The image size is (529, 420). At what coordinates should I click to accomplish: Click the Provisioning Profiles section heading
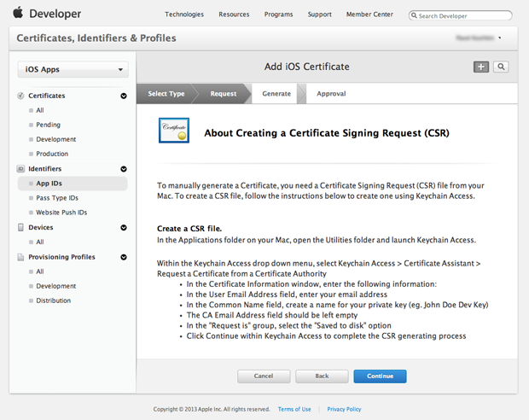point(61,257)
